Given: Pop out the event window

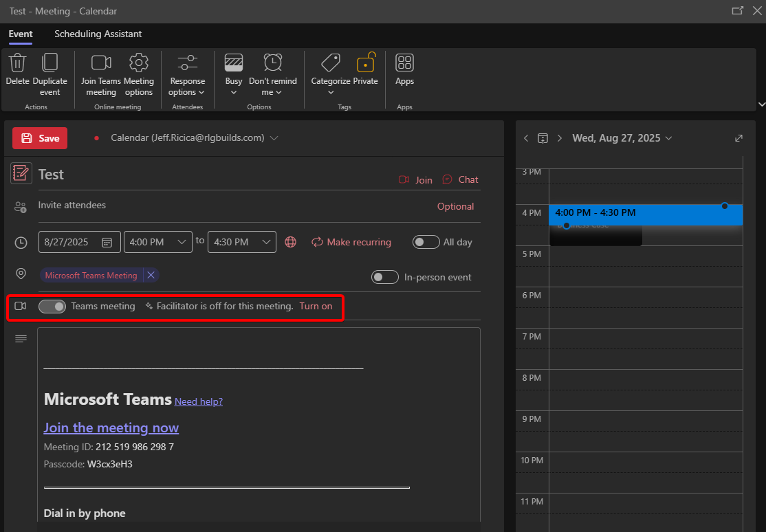Looking at the screenshot, I should [737, 11].
